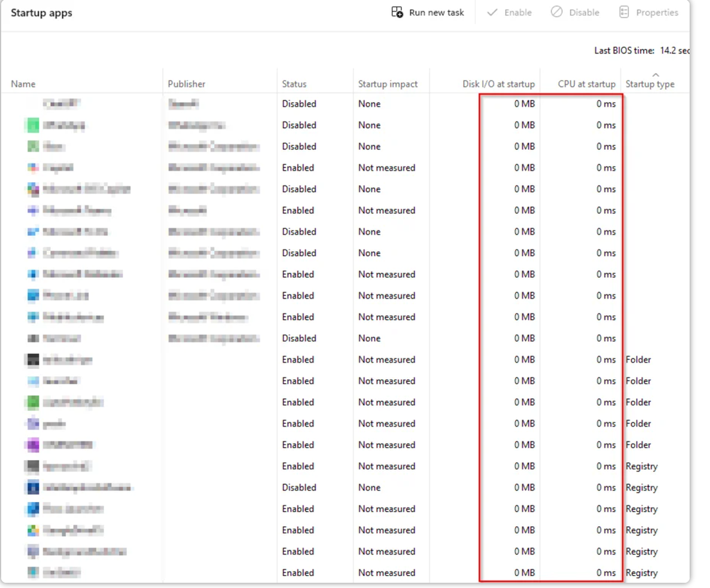Sort by the Publisher column header
This screenshot has width=710, height=588.
tap(186, 84)
